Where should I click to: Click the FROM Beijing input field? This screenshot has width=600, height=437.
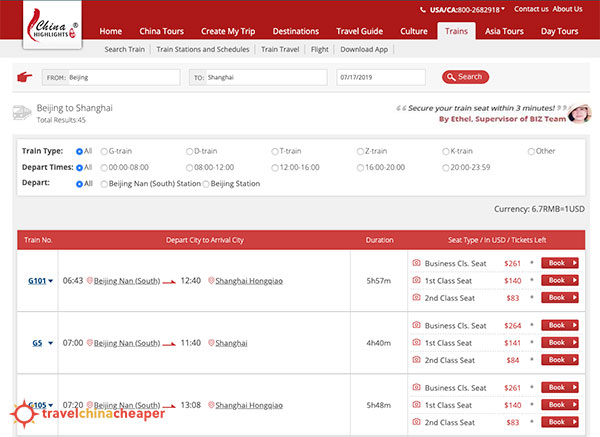pos(111,77)
